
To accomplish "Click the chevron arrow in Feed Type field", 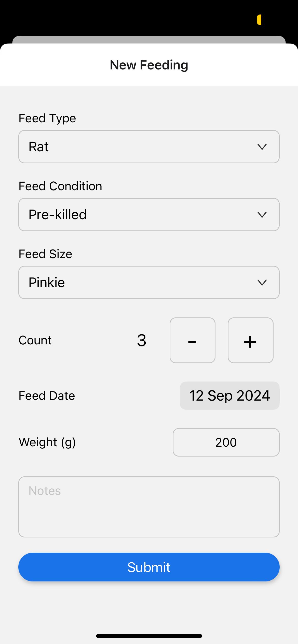I will 262,147.
